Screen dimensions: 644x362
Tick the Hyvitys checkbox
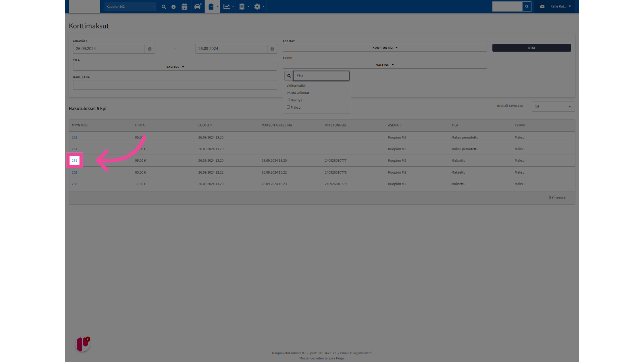(x=288, y=100)
